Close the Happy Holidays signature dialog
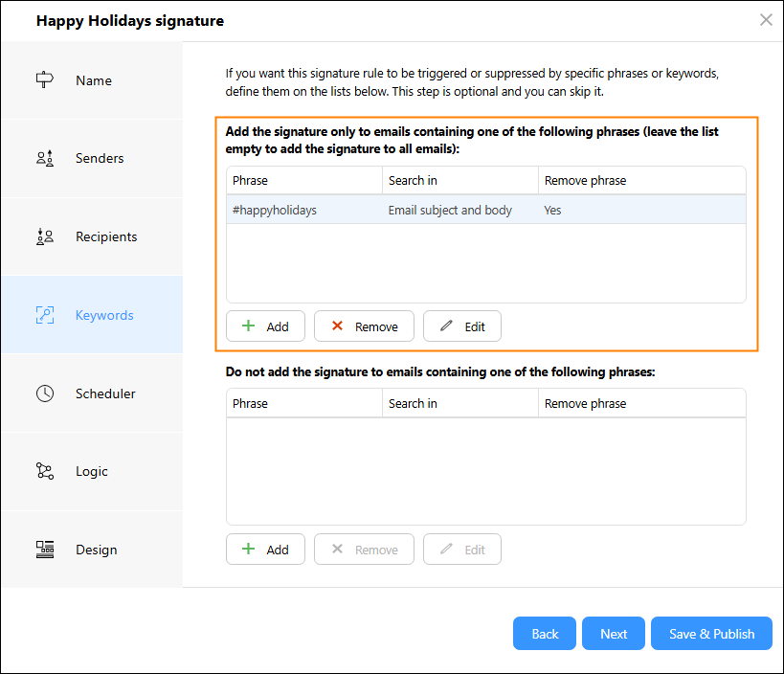This screenshot has height=674, width=784. click(x=766, y=20)
